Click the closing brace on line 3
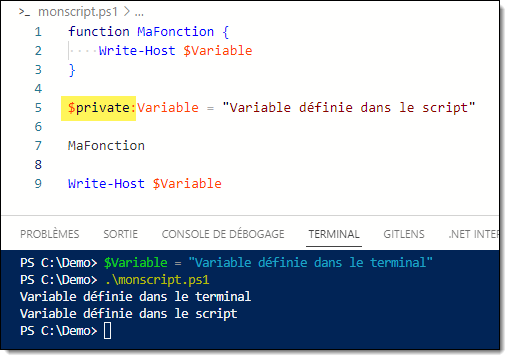The width and height of the screenshot is (510, 360). pos(72,70)
